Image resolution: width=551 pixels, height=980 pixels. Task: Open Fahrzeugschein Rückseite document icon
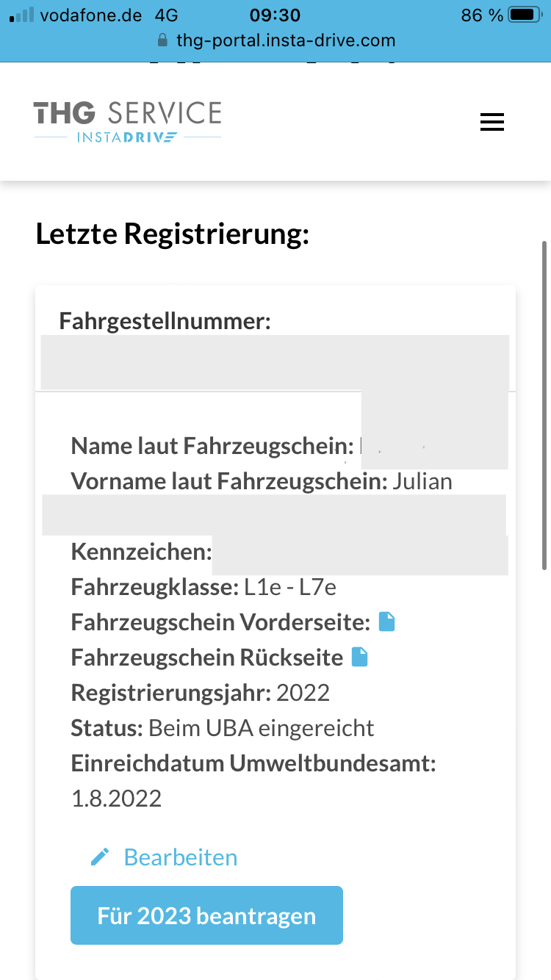359,657
